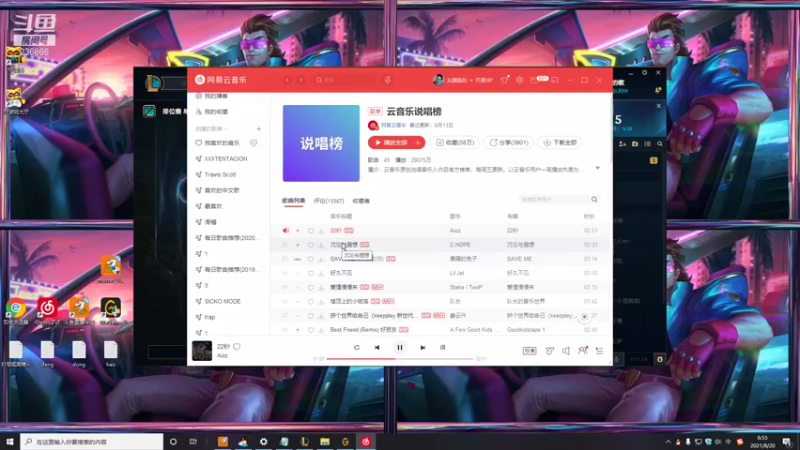
Task: Download the song Best Friend (Remix)
Action: (x=321, y=330)
